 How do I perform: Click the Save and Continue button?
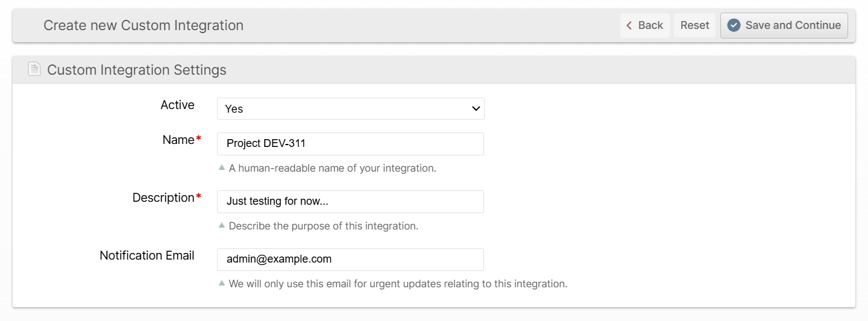[784, 25]
